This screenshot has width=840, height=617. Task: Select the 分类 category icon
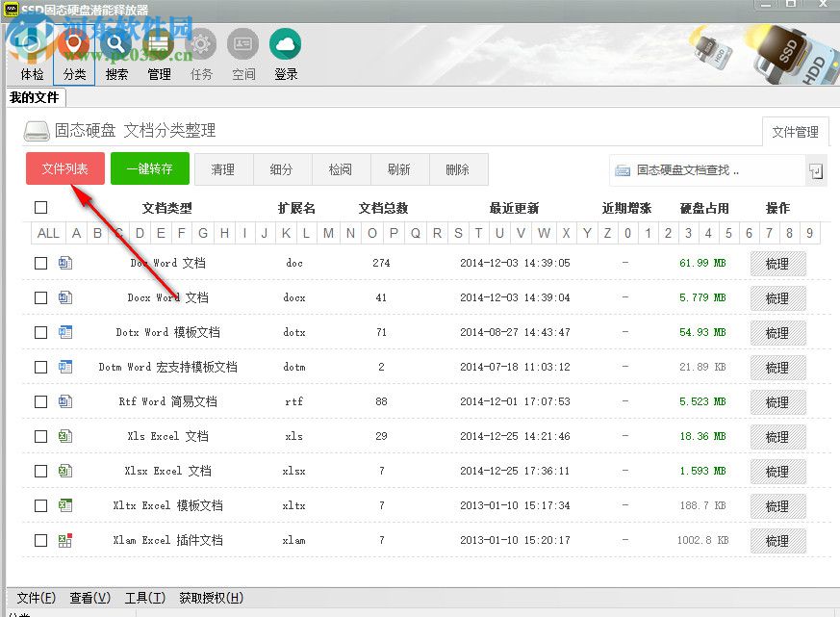coord(74,55)
